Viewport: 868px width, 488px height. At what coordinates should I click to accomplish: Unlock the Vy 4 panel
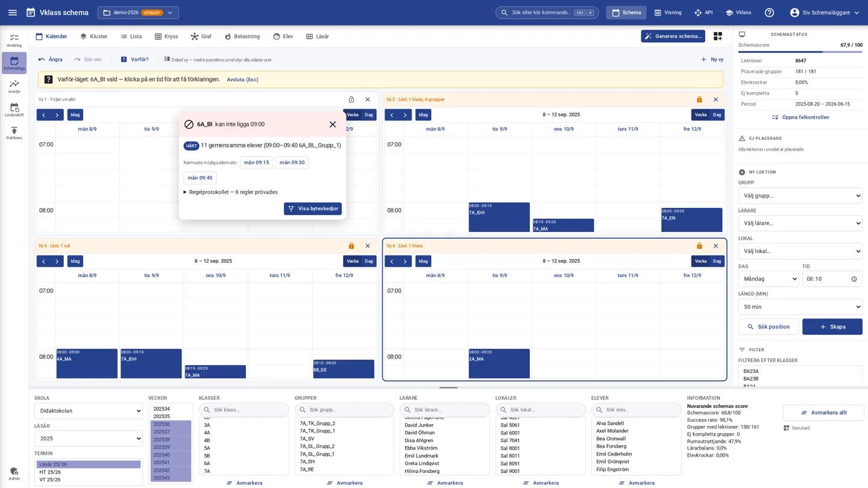(x=699, y=246)
